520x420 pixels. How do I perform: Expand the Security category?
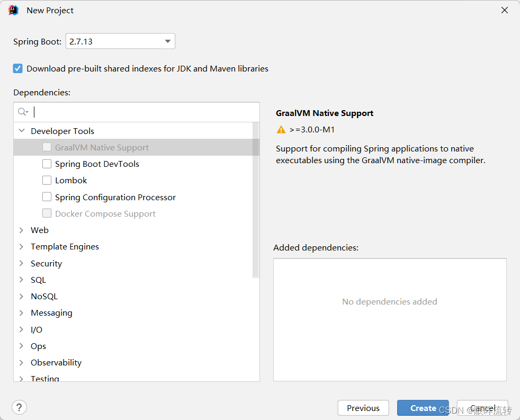pyautogui.click(x=22, y=263)
